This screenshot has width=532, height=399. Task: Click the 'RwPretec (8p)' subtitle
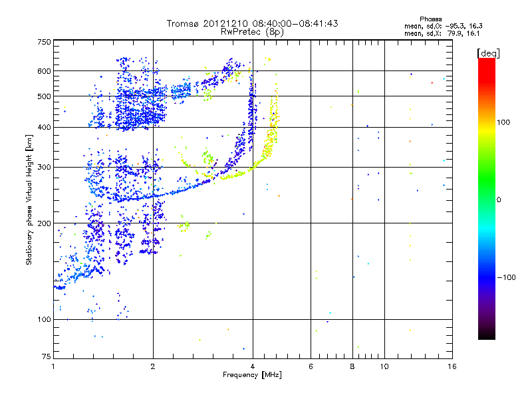click(x=252, y=32)
